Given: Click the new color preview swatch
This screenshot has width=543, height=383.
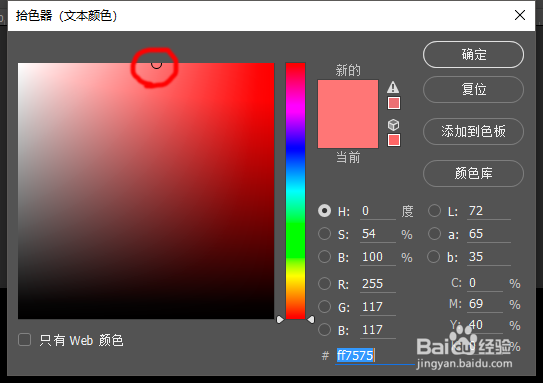Looking at the screenshot, I should tap(348, 97).
